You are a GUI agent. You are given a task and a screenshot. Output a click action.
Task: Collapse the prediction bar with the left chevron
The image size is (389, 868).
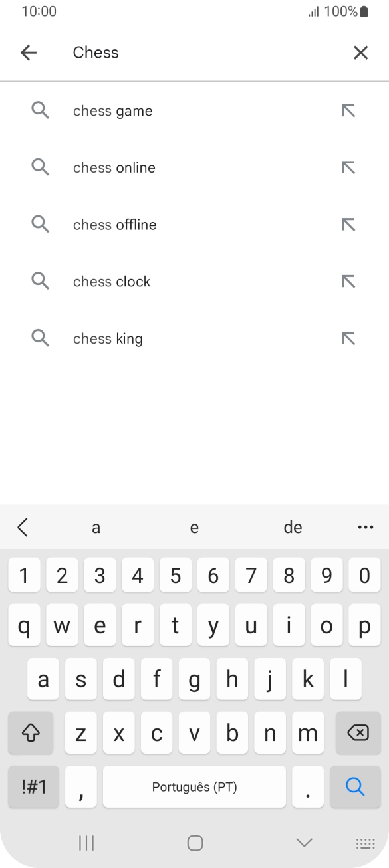[23, 527]
